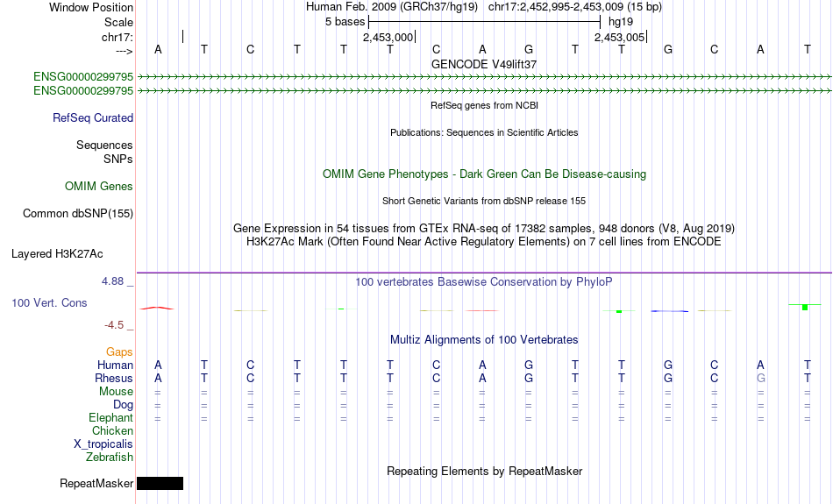Open the GENCODE V49lift37 track title

click(x=484, y=64)
